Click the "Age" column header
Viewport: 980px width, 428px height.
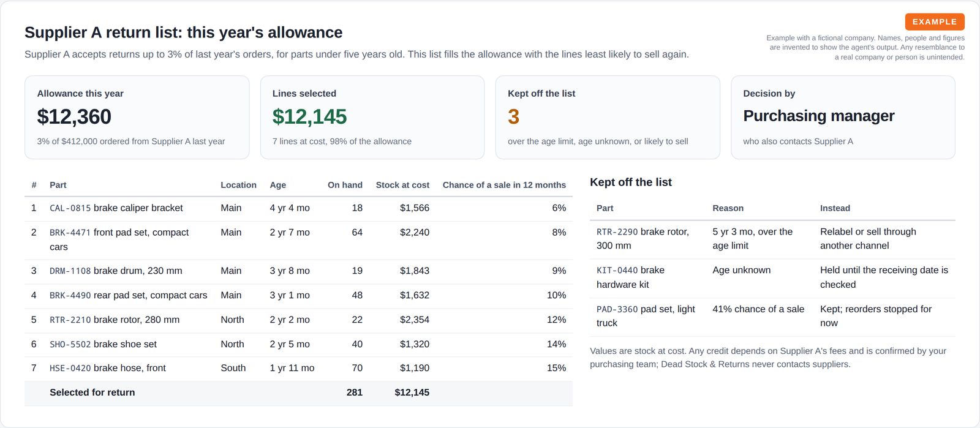[x=278, y=185]
